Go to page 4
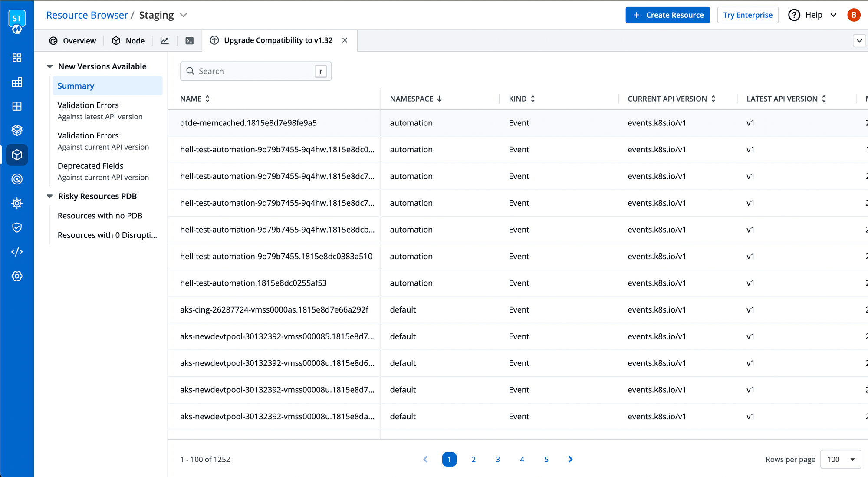The width and height of the screenshot is (868, 477). coord(522,459)
